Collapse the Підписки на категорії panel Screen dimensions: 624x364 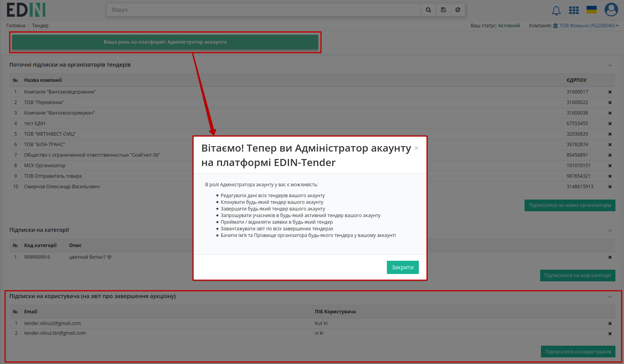coord(610,230)
